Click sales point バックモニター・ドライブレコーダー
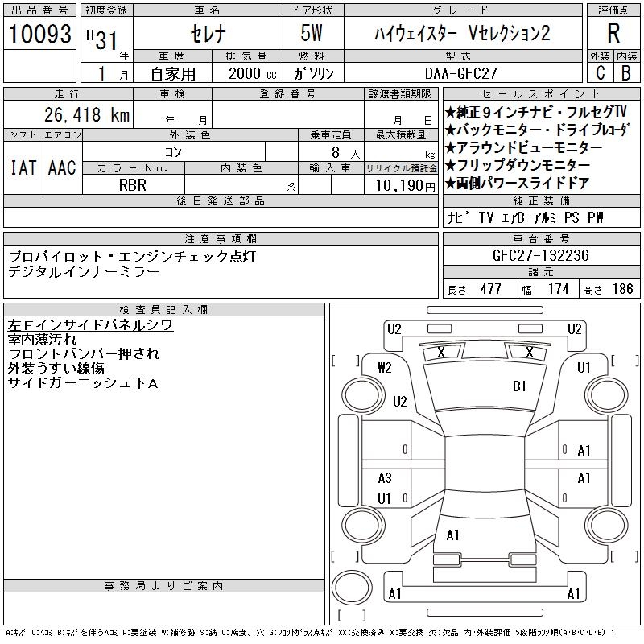 pyautogui.click(x=537, y=130)
